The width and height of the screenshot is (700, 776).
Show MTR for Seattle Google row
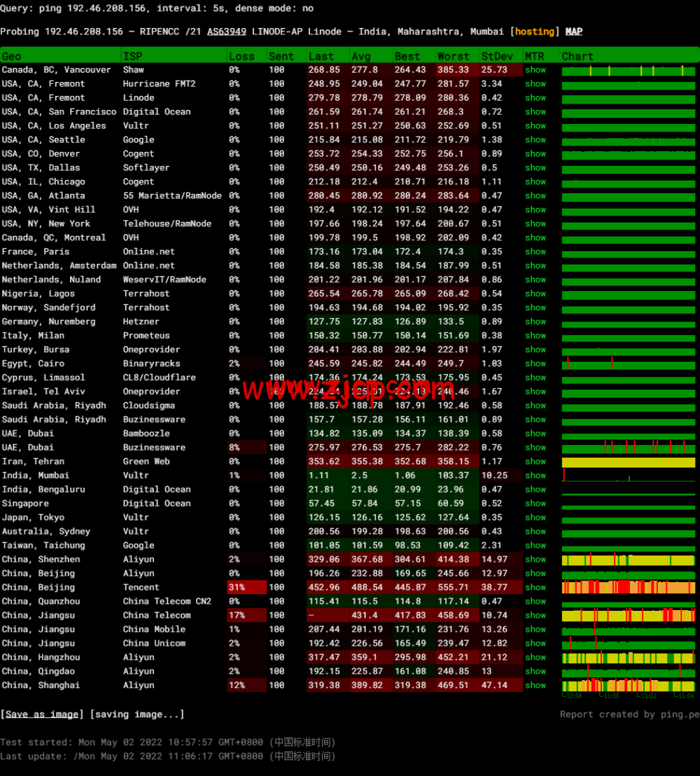point(535,139)
